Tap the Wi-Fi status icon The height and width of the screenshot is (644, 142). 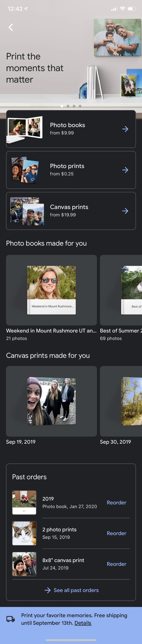click(x=122, y=9)
